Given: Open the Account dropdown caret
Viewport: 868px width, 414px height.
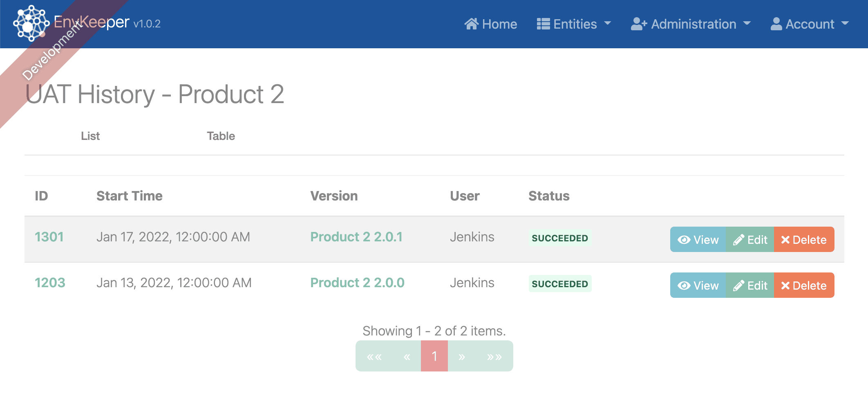Looking at the screenshot, I should pos(845,24).
